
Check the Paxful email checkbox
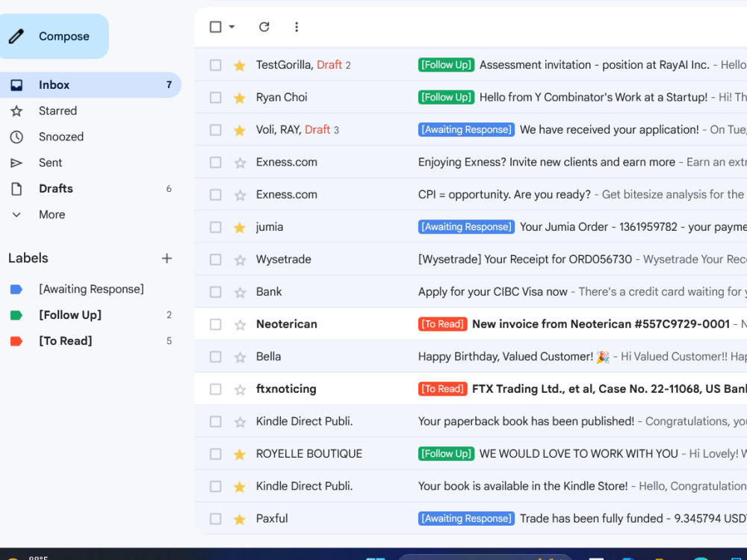[215, 519]
